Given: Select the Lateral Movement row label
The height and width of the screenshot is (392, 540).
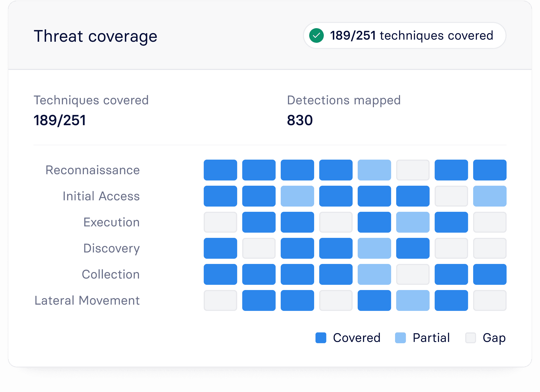Looking at the screenshot, I should pos(87,300).
